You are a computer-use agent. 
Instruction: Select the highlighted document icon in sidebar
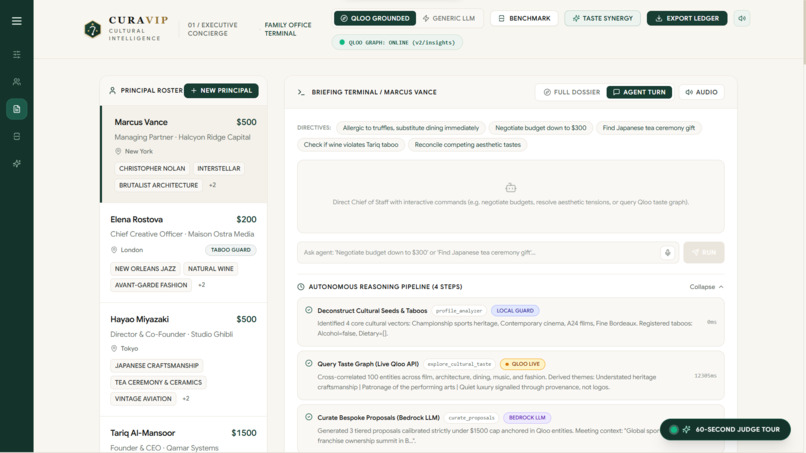click(16, 109)
